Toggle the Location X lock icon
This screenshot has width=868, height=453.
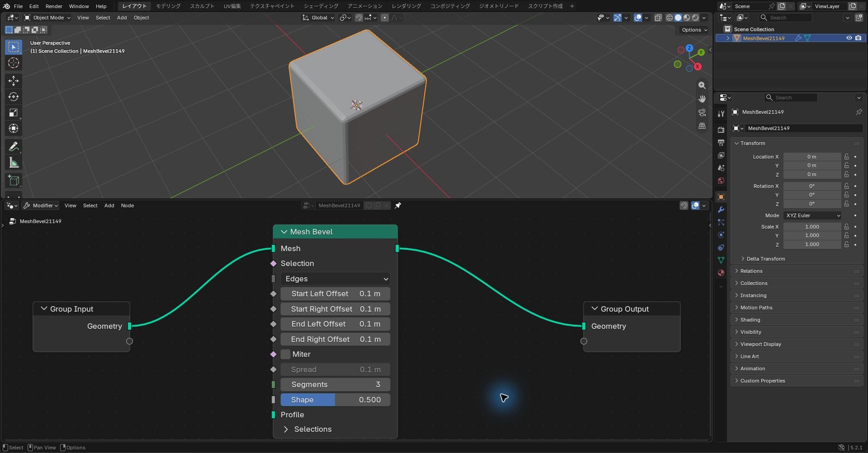pos(846,157)
